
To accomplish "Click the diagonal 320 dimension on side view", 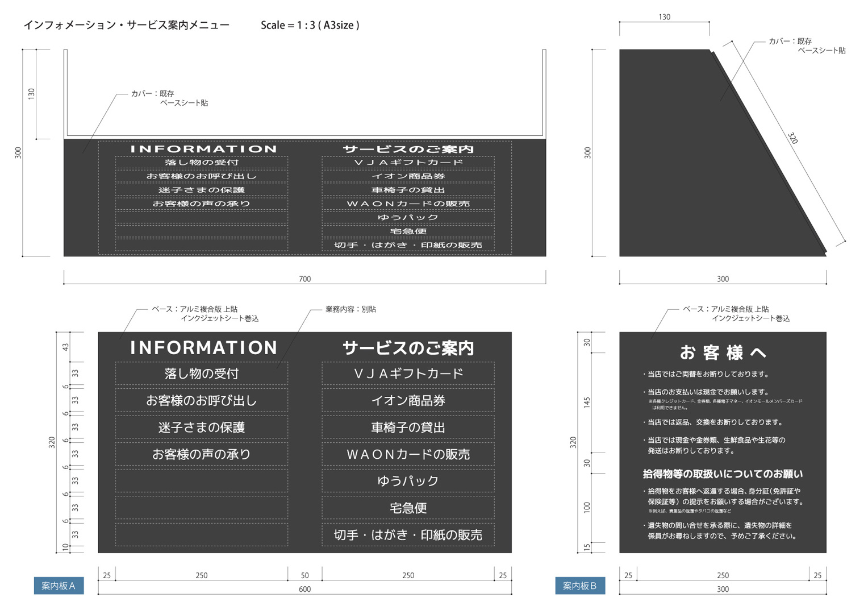I will (x=792, y=138).
